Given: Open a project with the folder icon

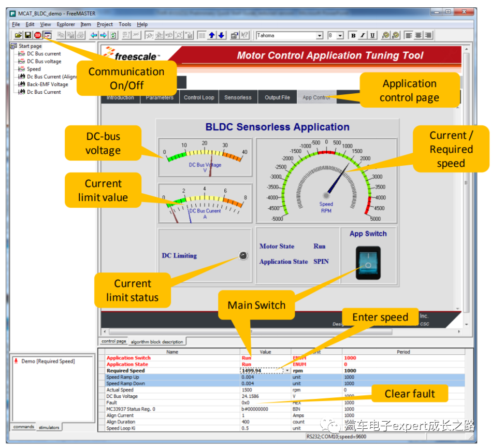Looking at the screenshot, I should coord(18,35).
